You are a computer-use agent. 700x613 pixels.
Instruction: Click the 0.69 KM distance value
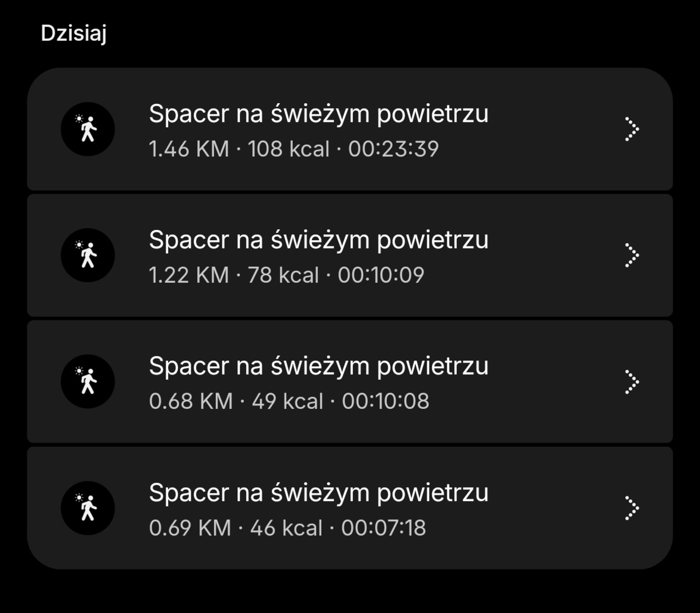pos(190,528)
